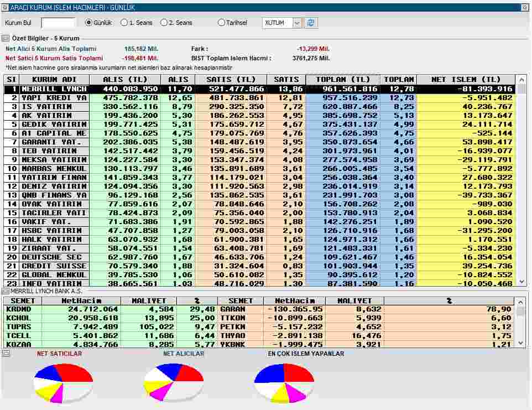Viewport: 532px width, 410px height.
Task: Click the Fark value -13,299 Mil.
Action: point(313,49)
